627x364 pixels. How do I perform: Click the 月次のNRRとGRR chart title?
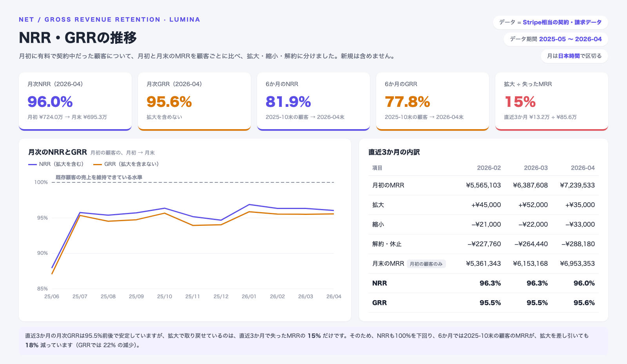(x=57, y=152)
